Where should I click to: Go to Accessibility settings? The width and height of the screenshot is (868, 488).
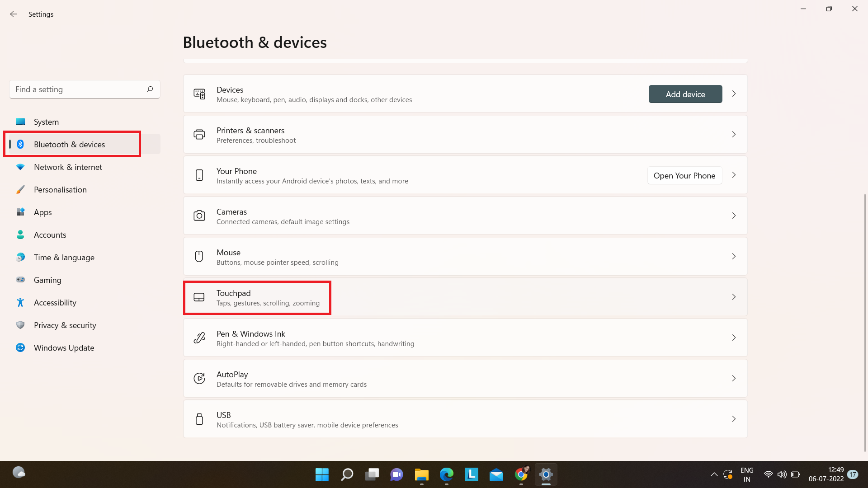[x=55, y=303]
